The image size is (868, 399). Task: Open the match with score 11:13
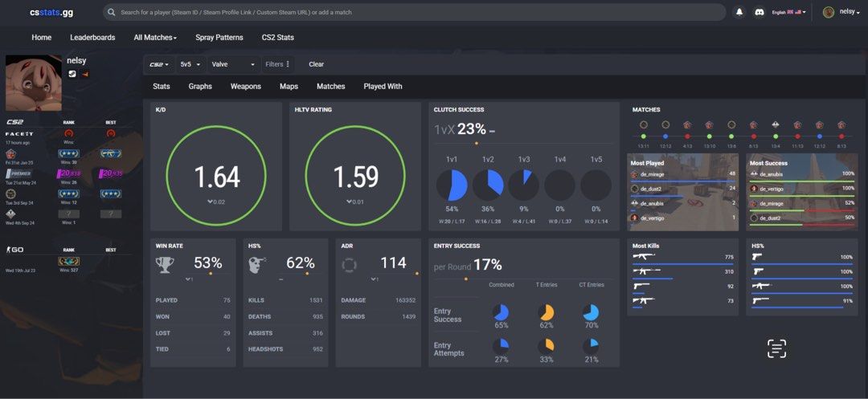798,136
